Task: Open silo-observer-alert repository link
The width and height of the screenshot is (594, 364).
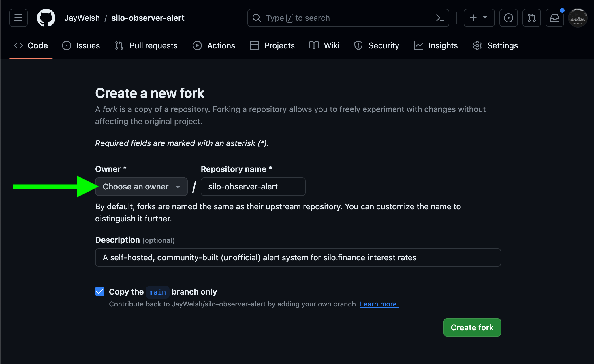Action: tap(148, 18)
